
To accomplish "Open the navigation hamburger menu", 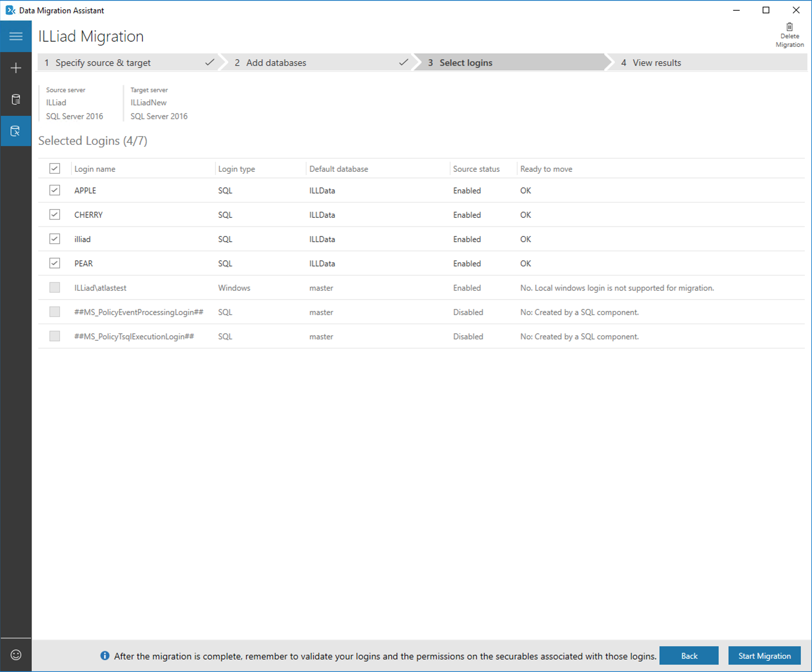I will (16, 36).
